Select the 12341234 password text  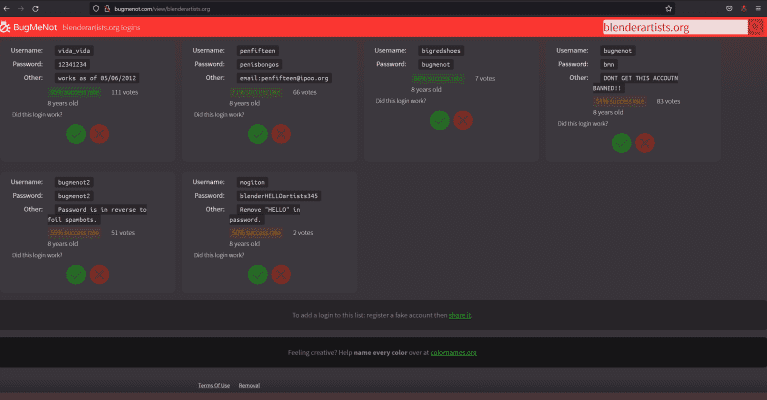(76, 63)
